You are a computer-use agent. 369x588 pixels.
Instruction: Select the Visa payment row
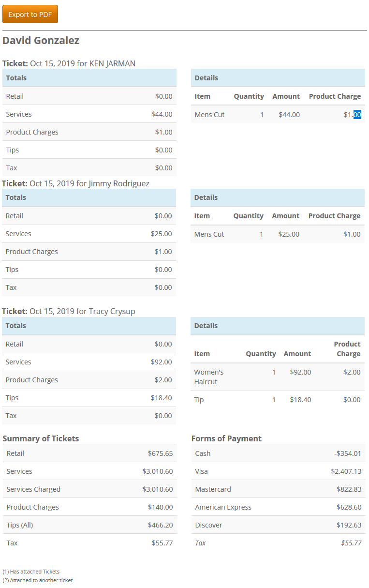tap(278, 471)
